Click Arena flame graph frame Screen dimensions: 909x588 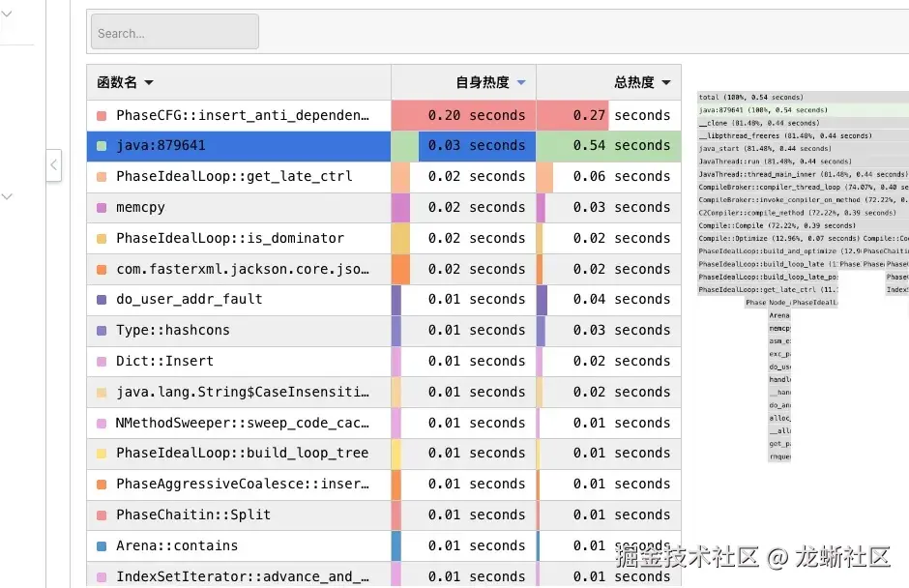coord(779,315)
